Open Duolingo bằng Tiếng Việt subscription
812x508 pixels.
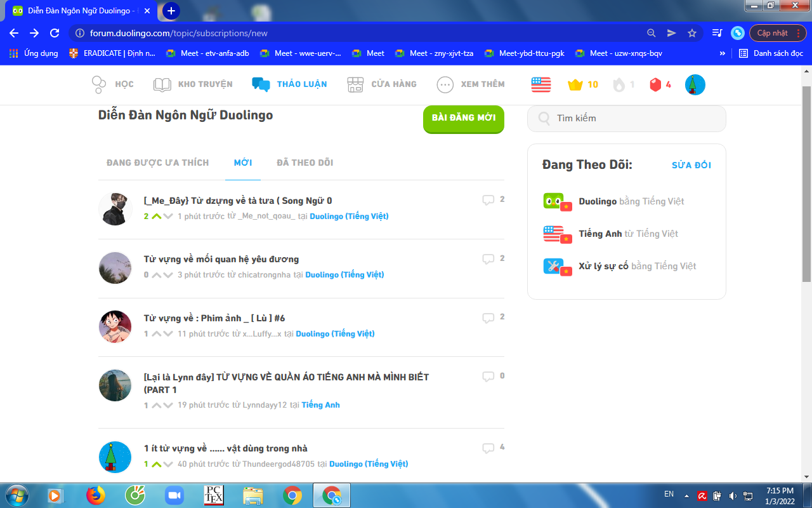pyautogui.click(x=613, y=201)
